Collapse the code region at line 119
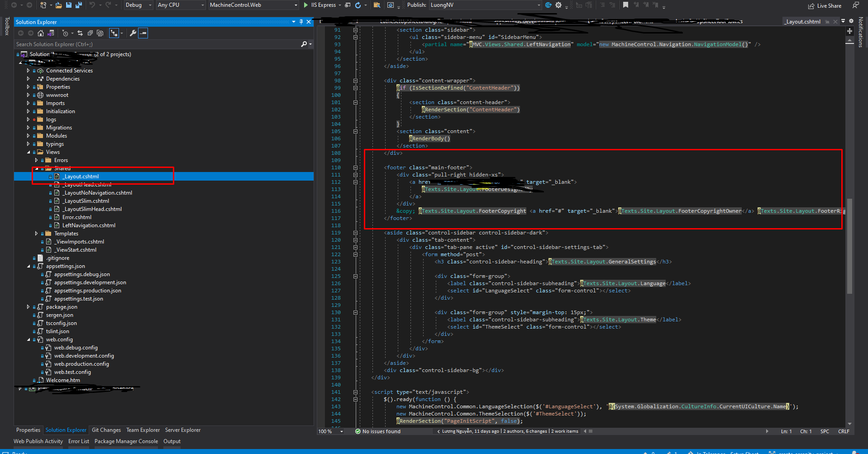Screen dimensions: 868x454 click(x=355, y=233)
